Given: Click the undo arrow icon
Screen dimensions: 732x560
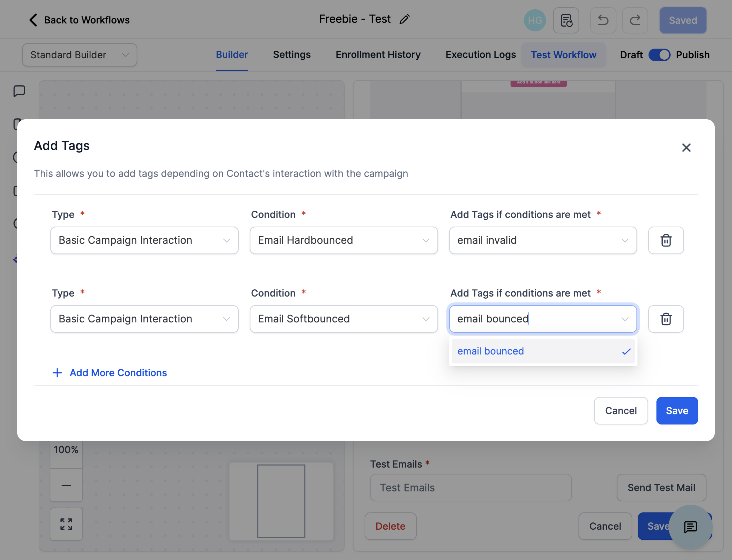Looking at the screenshot, I should point(603,20).
